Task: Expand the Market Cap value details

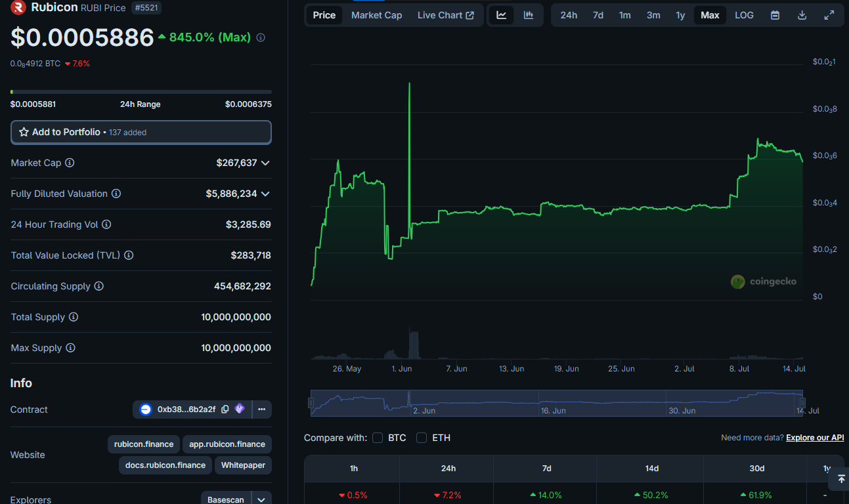Action: [265, 163]
